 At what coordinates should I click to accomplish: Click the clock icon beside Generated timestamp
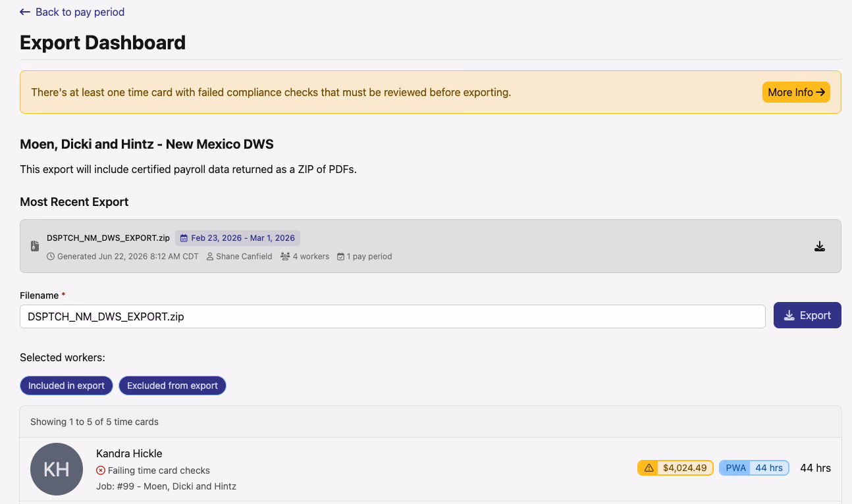(x=51, y=257)
